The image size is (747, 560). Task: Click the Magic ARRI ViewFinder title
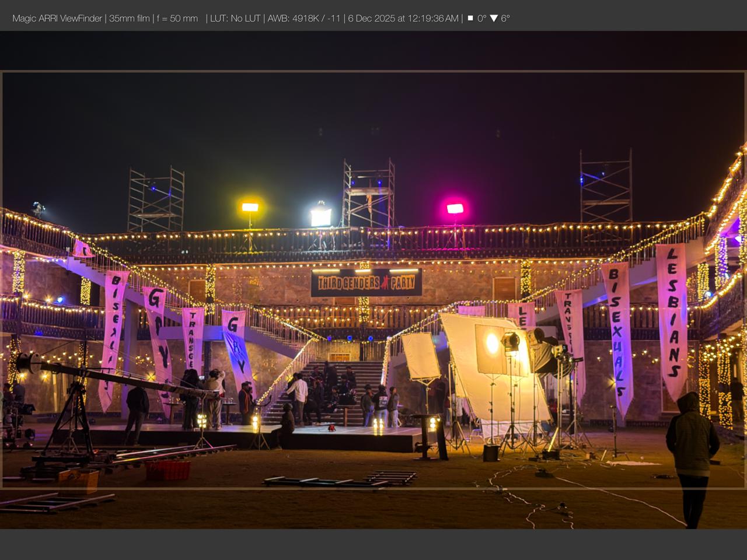[57, 18]
